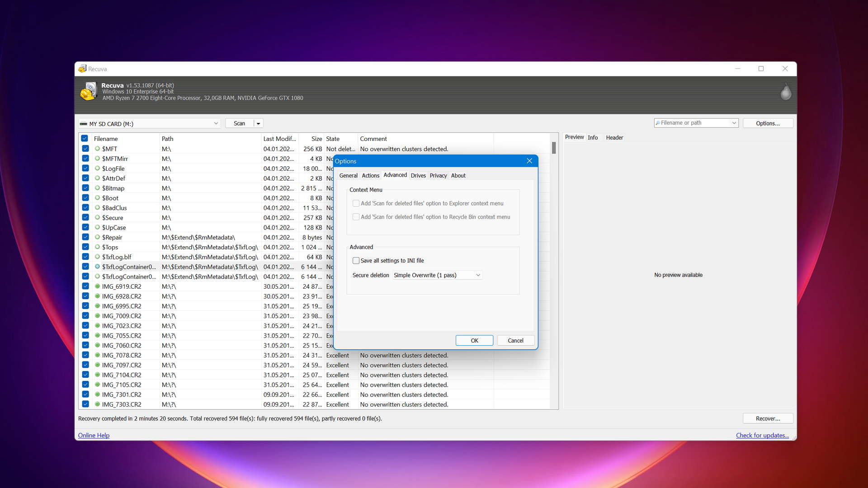Uncheck the IMG_7097.CR2 file checkbox

[85, 365]
